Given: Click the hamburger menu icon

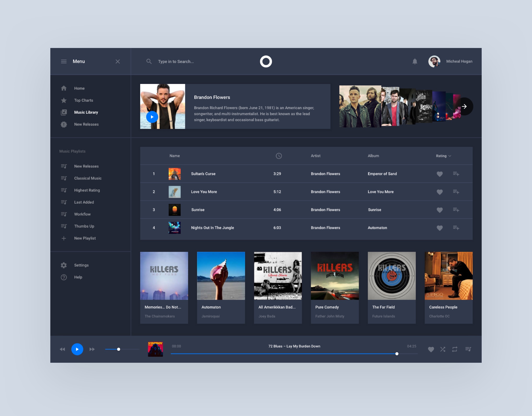Looking at the screenshot, I should coord(64,61).
